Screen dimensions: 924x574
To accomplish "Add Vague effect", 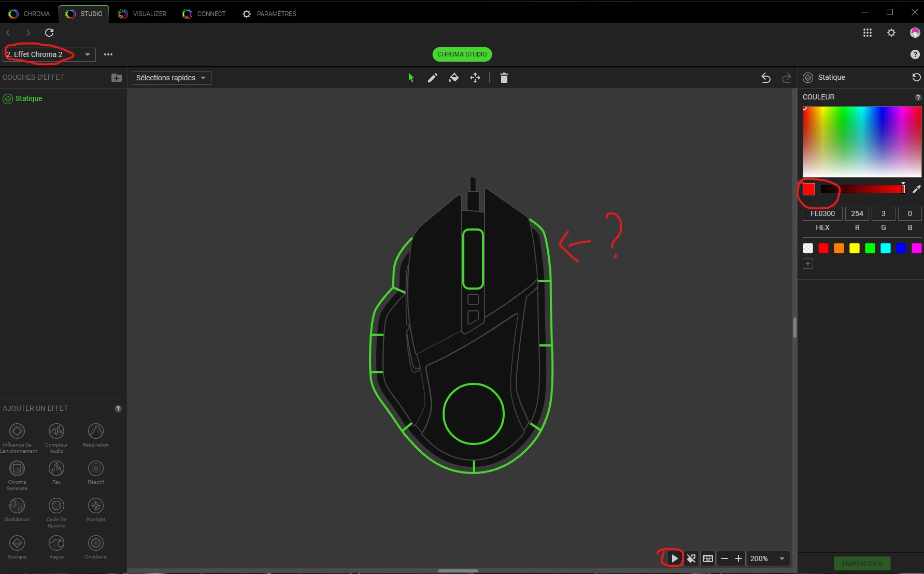I will 56,547.
